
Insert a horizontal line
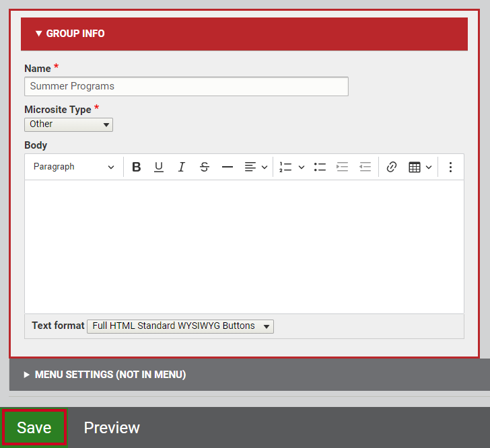pos(228,167)
